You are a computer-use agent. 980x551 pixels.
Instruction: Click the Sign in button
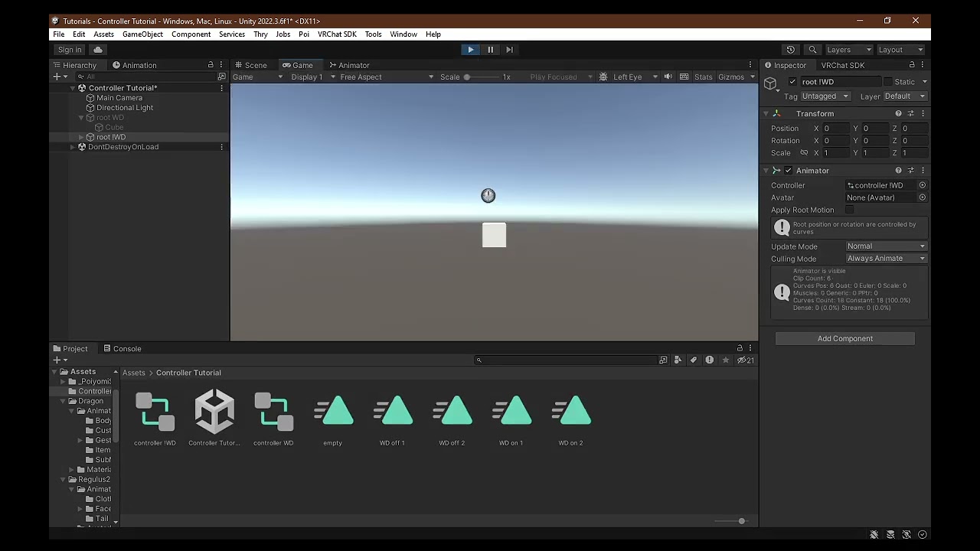[70, 50]
